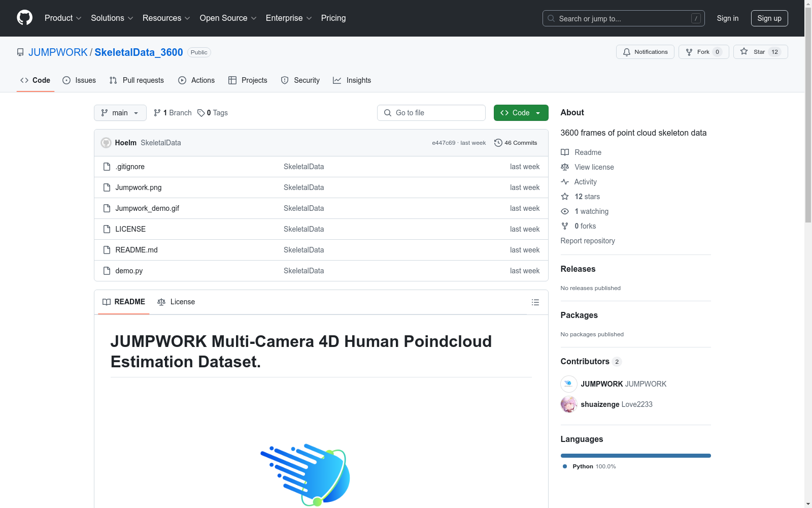Open the main branch selector dropdown

[120, 113]
